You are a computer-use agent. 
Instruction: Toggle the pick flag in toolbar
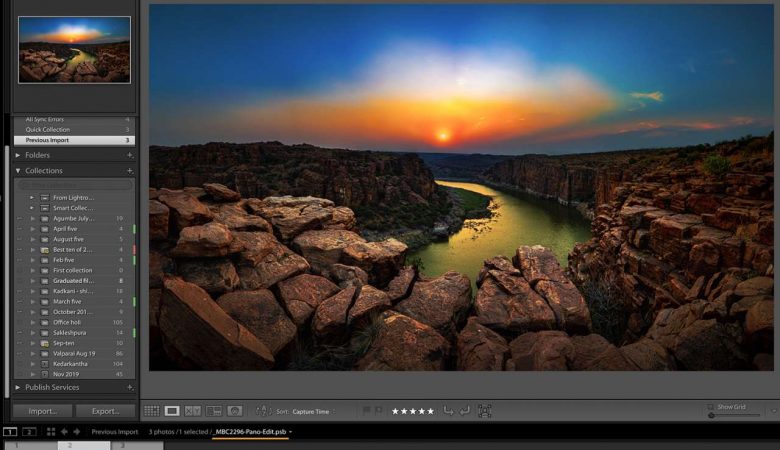click(366, 411)
